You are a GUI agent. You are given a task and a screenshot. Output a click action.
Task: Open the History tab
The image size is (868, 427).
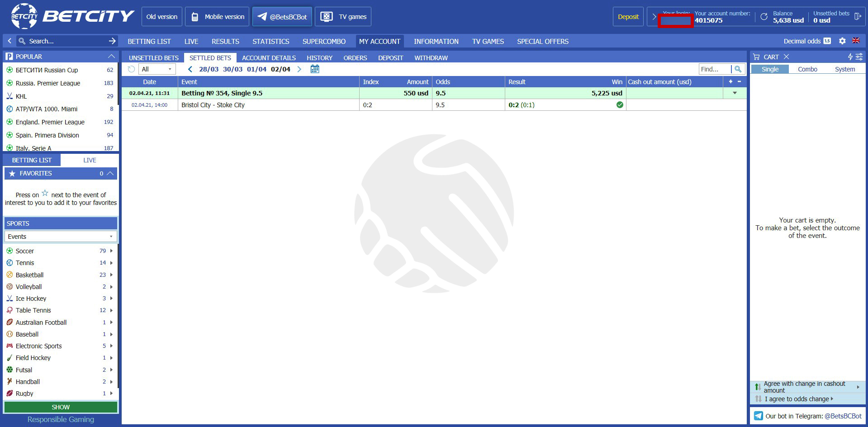click(x=319, y=57)
